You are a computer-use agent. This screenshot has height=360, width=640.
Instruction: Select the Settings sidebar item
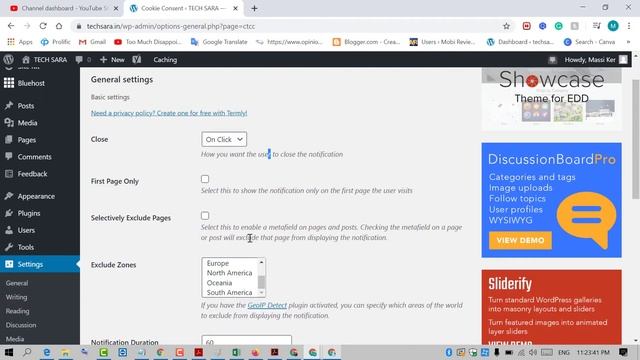click(40, 264)
